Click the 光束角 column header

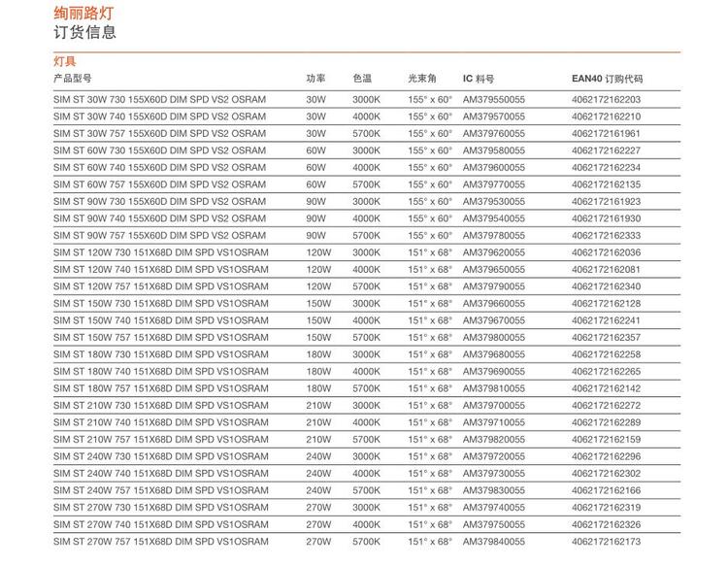pyautogui.click(x=422, y=78)
